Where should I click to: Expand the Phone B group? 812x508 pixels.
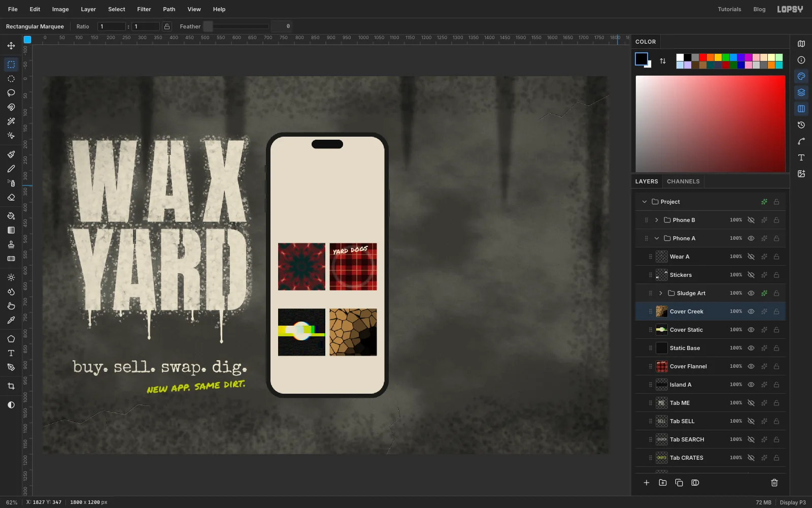[x=657, y=220]
